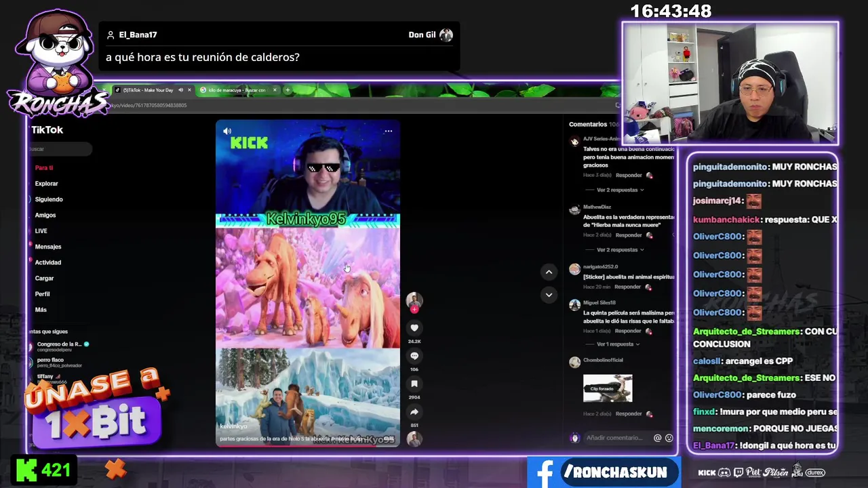Click the Twitch icon in the bottom bar
The height and width of the screenshot is (488, 868).
(738, 472)
